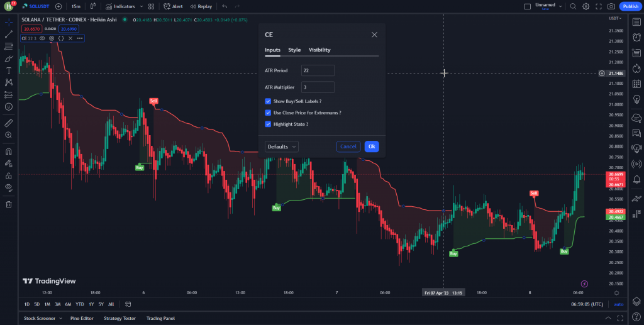Viewport: 644px width, 325px height.
Task: Select the Inputs tab
Action: point(272,50)
